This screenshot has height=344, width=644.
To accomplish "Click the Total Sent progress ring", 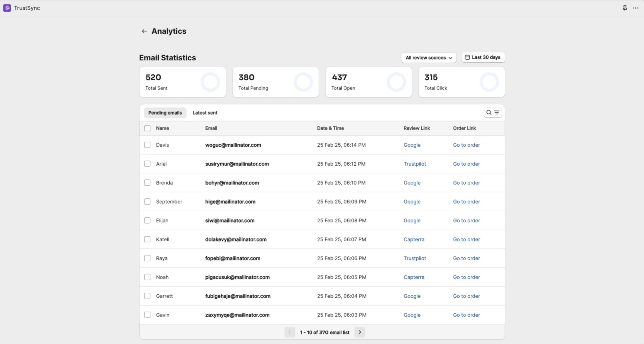I will (x=210, y=82).
